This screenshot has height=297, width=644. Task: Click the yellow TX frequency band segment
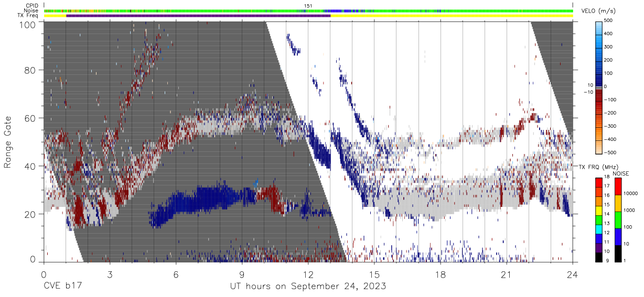point(452,16)
